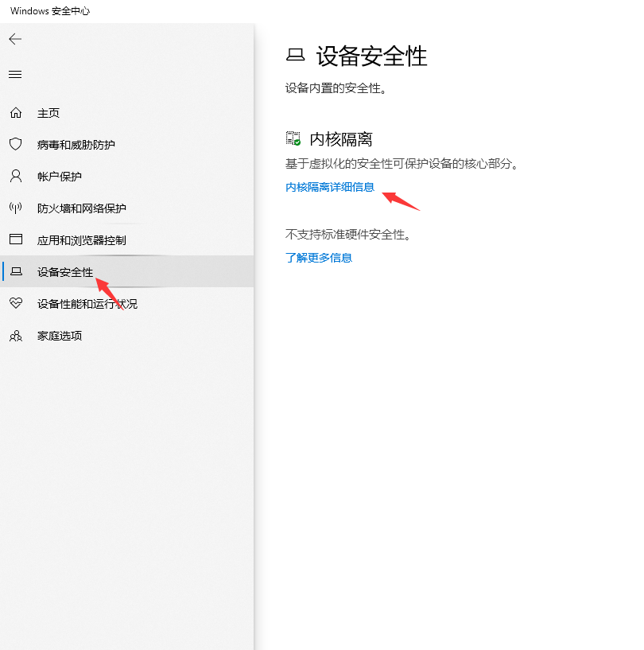The image size is (644, 650).
Task: Open the hamburger navigation menu
Action: (15, 74)
